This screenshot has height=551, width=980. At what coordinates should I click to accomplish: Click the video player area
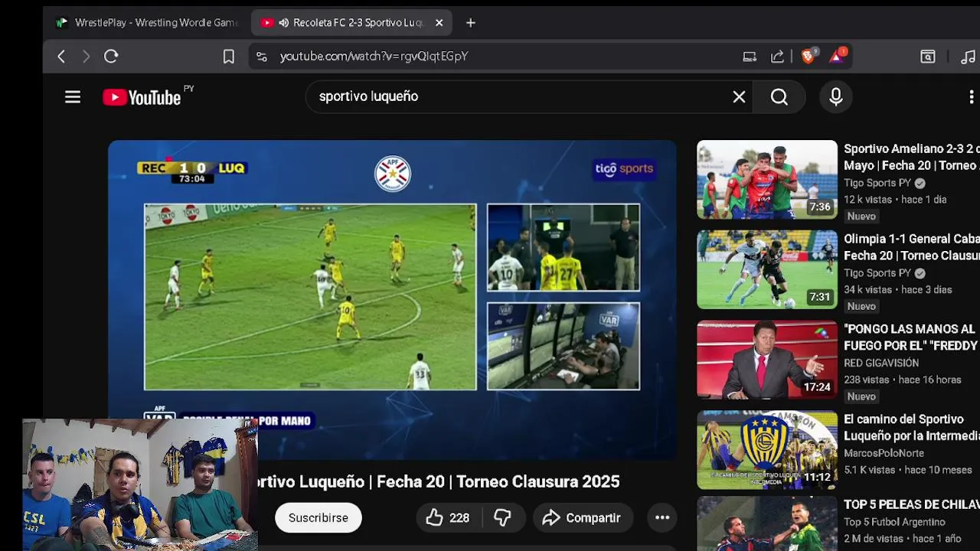(392, 298)
